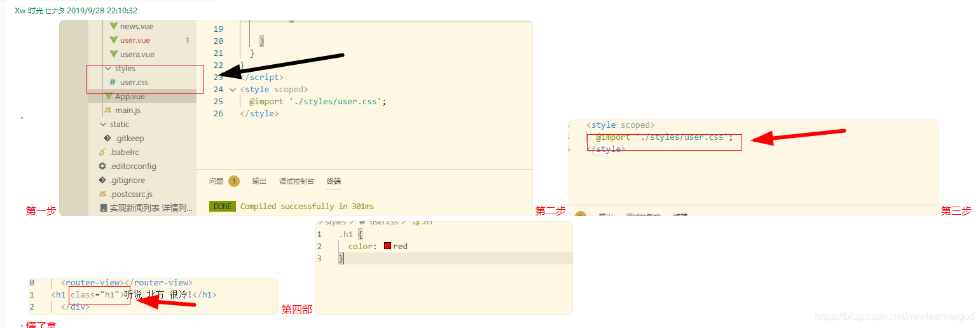The width and height of the screenshot is (980, 328).
Task: Click the gear icon beside .editorconfig
Action: pyautogui.click(x=102, y=167)
